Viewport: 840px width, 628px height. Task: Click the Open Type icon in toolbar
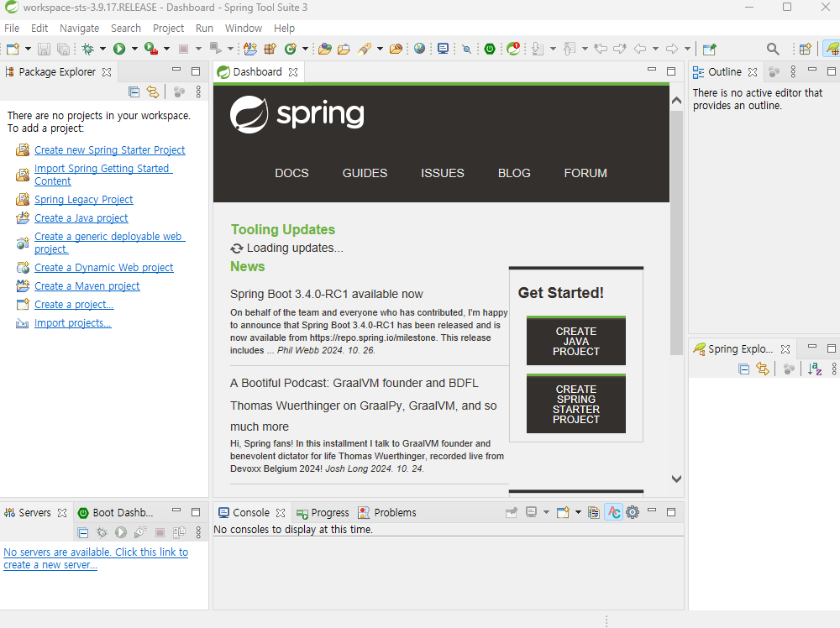(324, 49)
